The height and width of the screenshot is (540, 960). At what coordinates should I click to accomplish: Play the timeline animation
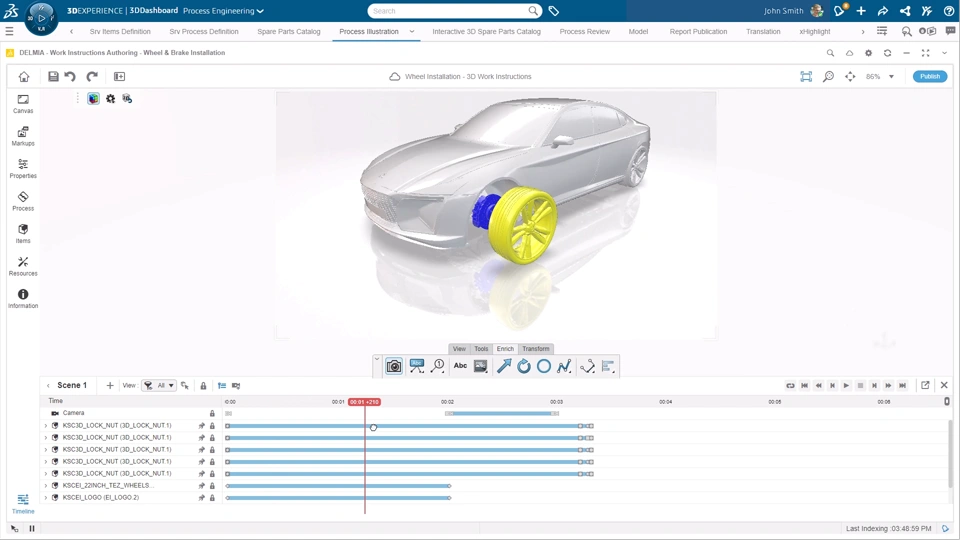click(x=846, y=386)
